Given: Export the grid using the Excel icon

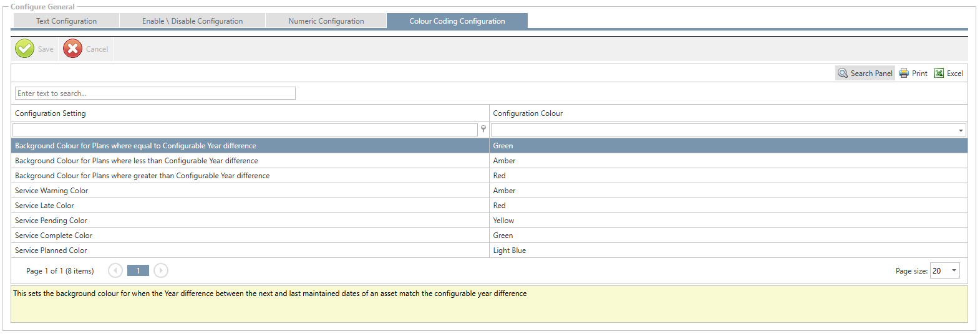Looking at the screenshot, I should point(939,74).
